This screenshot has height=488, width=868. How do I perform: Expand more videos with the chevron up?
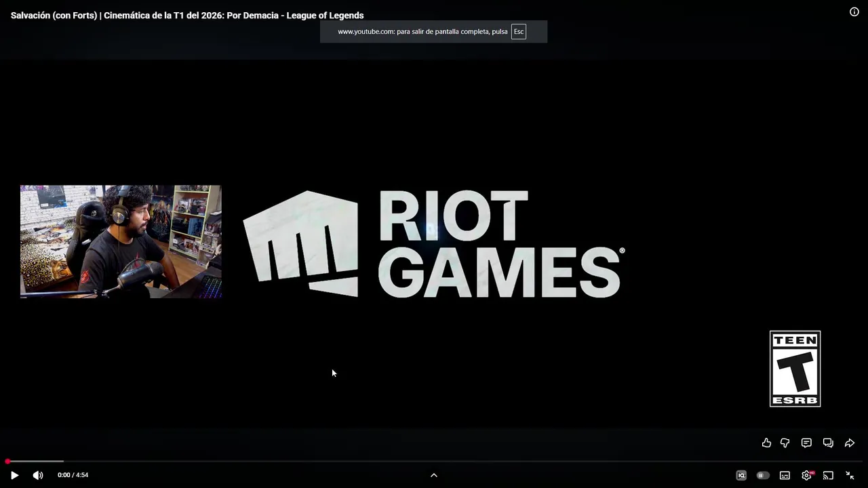(434, 475)
